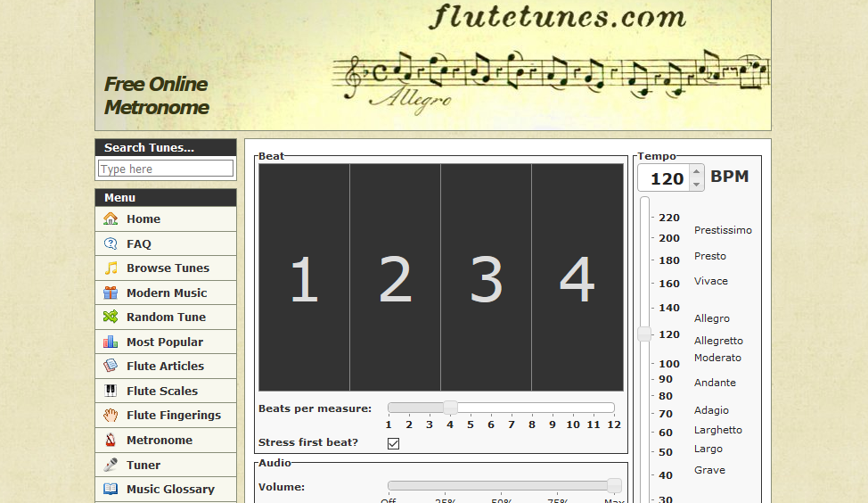Click the Allegro tempo label in Tempo panel
This screenshot has width=868, height=503.
712,318
